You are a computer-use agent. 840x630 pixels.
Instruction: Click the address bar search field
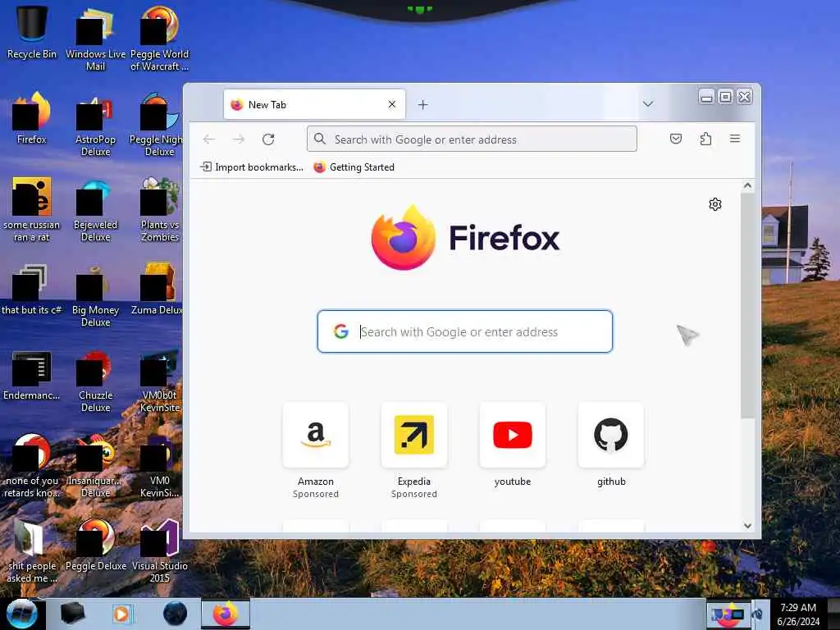472,139
